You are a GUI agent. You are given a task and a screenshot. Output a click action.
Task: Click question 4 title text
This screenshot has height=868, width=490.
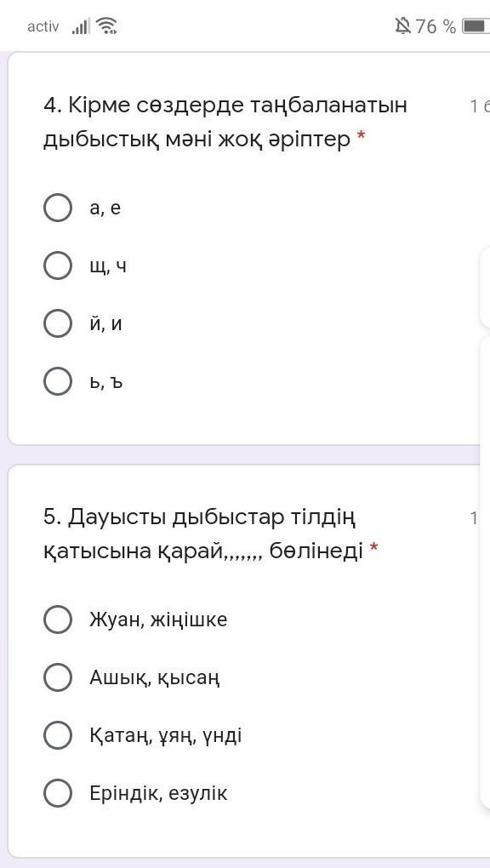coord(225,123)
